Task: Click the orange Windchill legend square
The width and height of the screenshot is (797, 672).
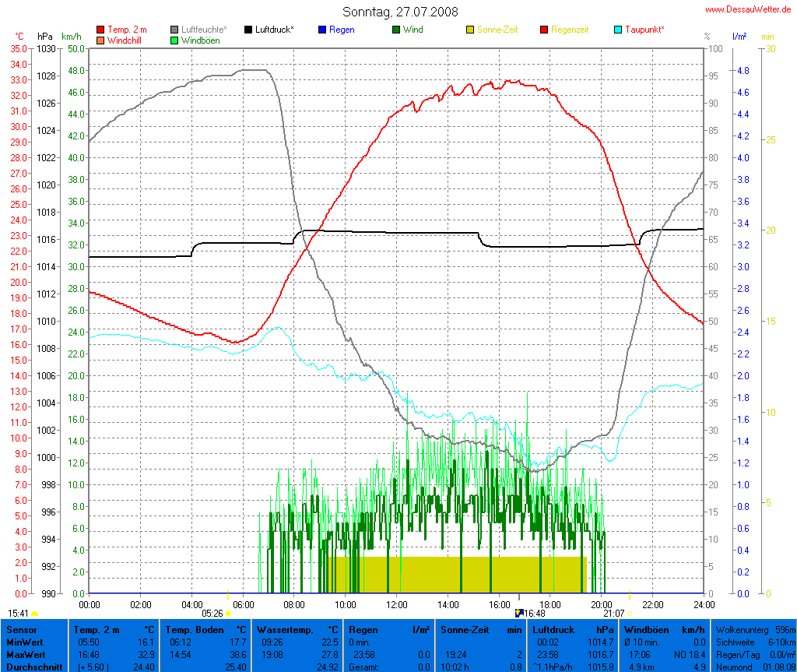Action: (x=100, y=40)
